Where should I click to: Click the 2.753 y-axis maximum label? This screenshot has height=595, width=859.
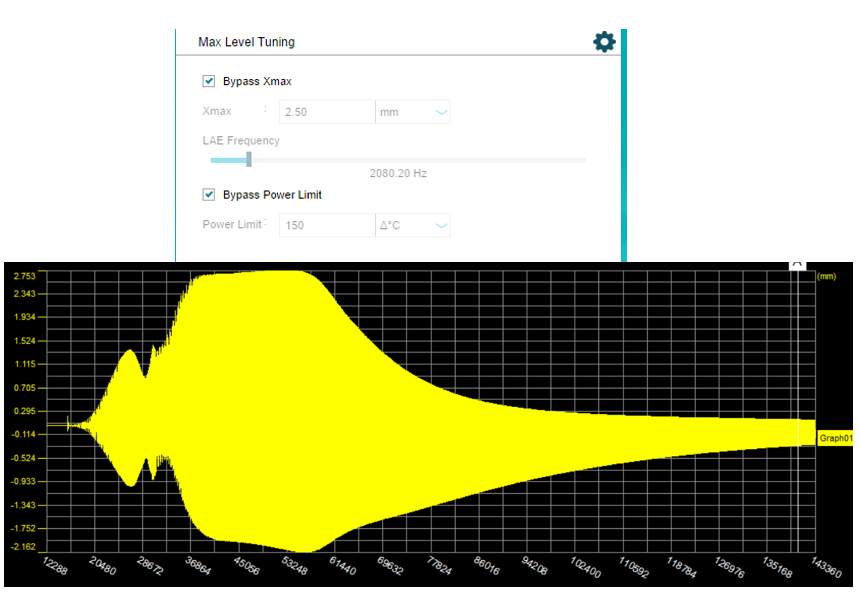[x=25, y=276]
